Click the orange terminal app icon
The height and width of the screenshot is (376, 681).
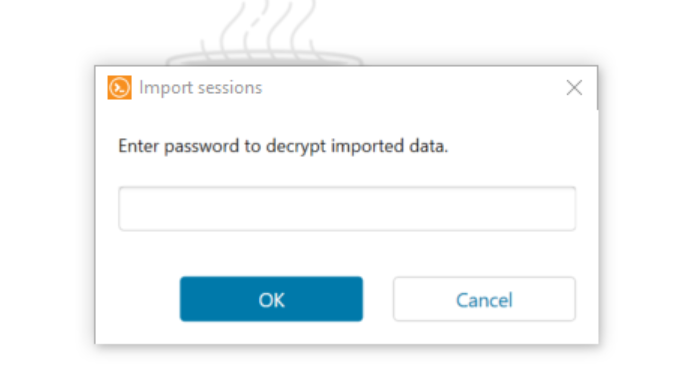click(119, 87)
